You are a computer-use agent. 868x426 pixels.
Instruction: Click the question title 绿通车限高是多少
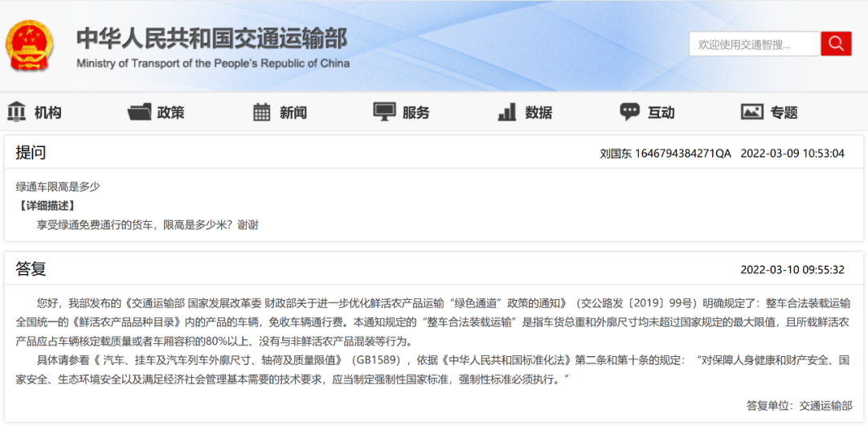click(x=58, y=186)
